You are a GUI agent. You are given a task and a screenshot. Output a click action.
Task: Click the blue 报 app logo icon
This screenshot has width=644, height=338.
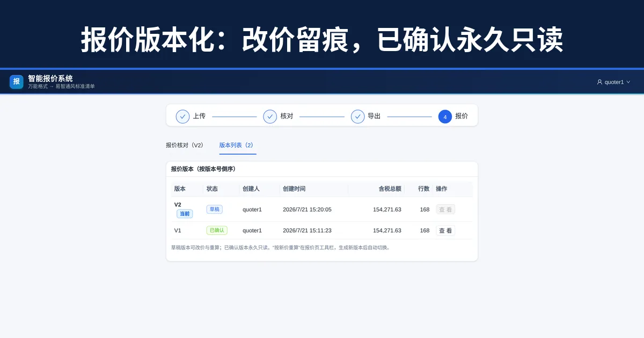tap(16, 82)
